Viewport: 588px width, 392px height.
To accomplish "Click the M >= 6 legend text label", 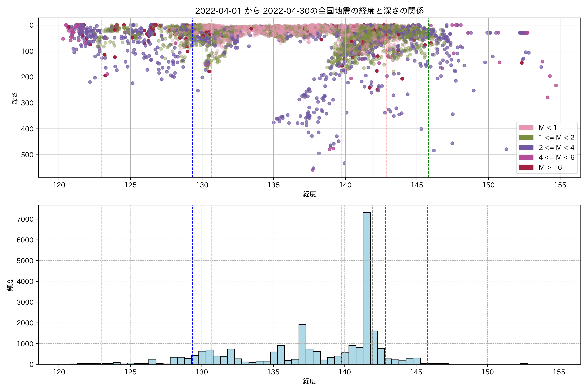I will (x=550, y=167).
